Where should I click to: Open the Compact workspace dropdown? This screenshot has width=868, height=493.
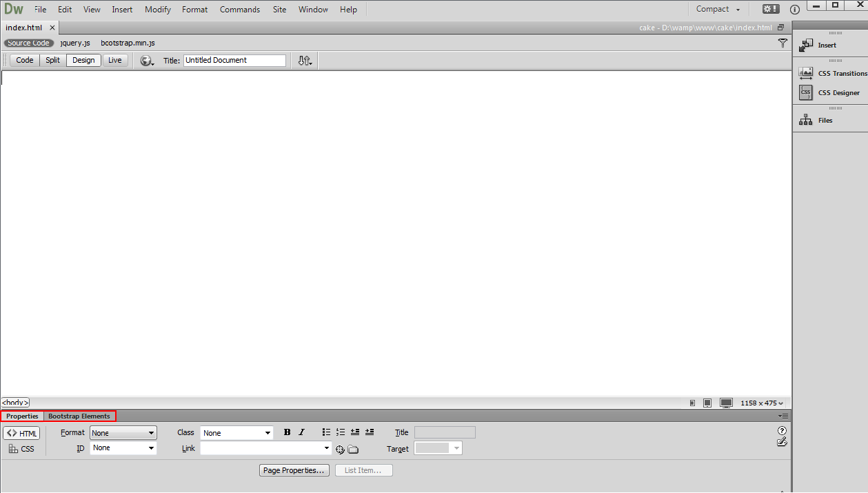click(x=718, y=10)
